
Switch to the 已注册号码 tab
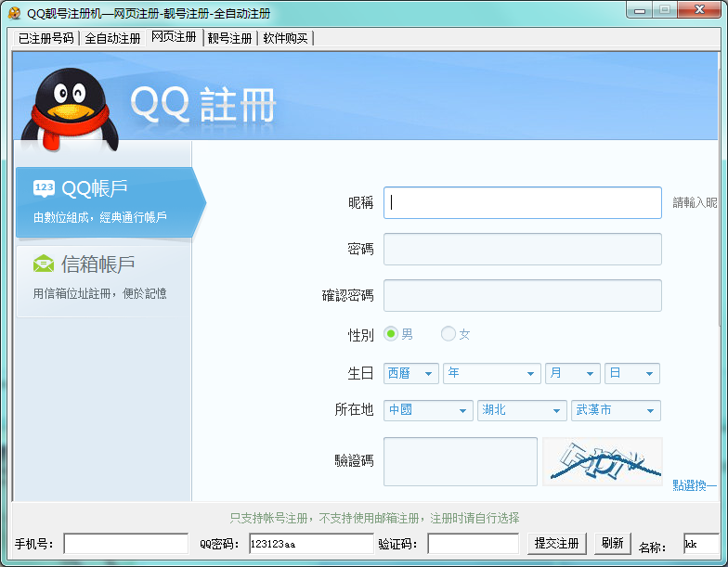point(46,38)
